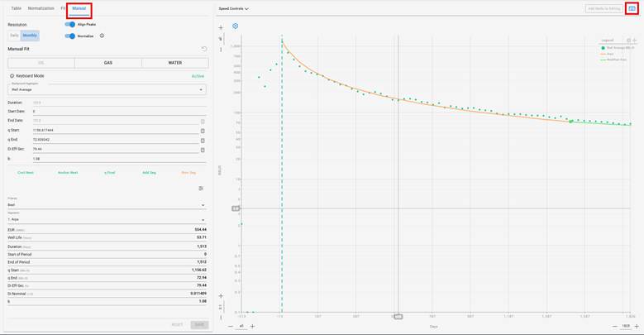Click the plus beside x-axis 1825 field
Viewport: 644px width, 335px height.
click(637, 327)
